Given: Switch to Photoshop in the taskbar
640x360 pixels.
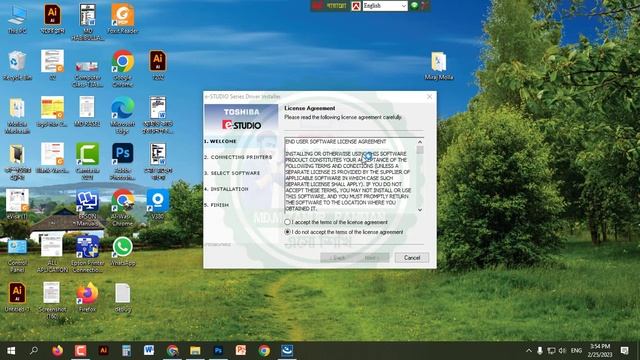Looking at the screenshot, I should tap(218, 351).
